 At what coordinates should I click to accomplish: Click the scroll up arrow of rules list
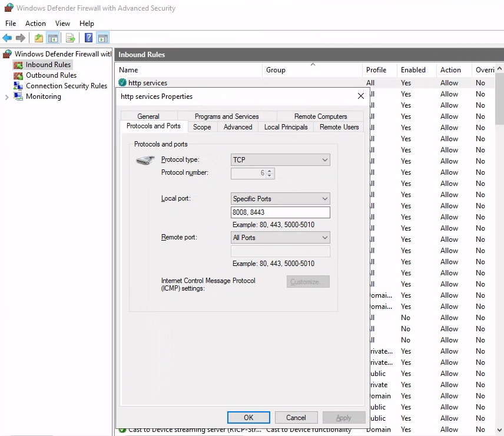click(499, 68)
